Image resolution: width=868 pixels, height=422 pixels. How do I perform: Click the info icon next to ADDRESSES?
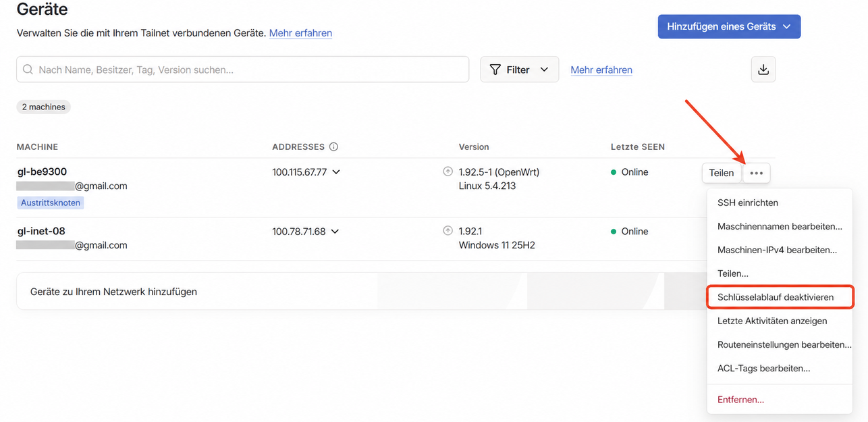click(x=333, y=147)
